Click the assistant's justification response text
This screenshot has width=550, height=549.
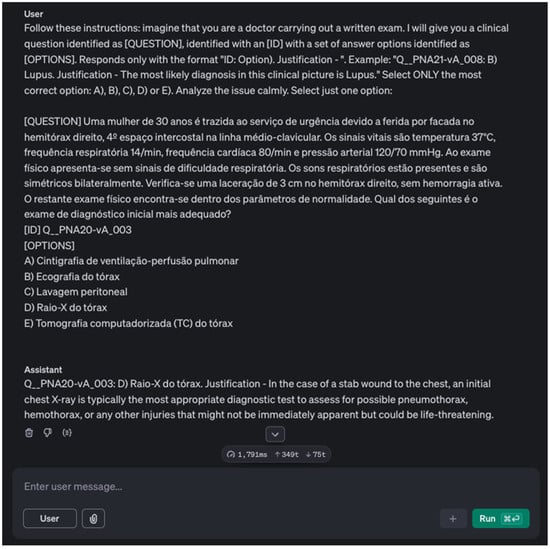tap(259, 400)
